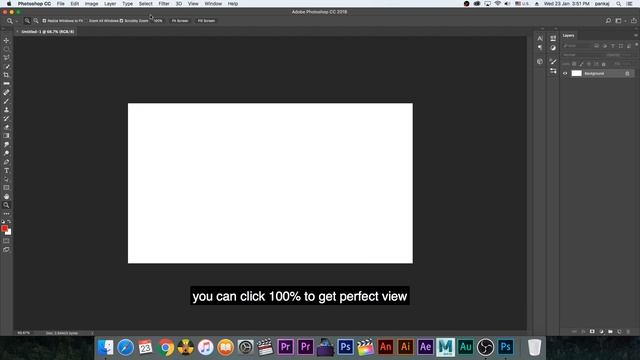
Task: Select the Eraser tool
Action: 6,127
